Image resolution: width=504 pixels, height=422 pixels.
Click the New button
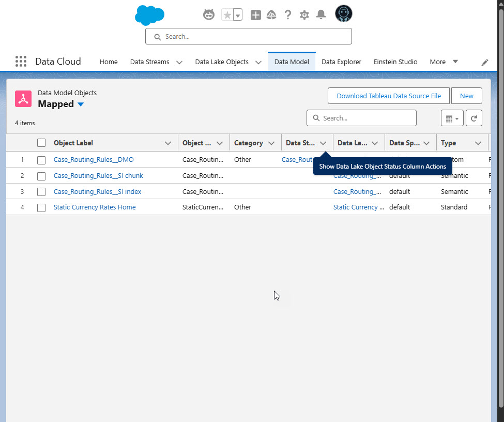pyautogui.click(x=466, y=96)
